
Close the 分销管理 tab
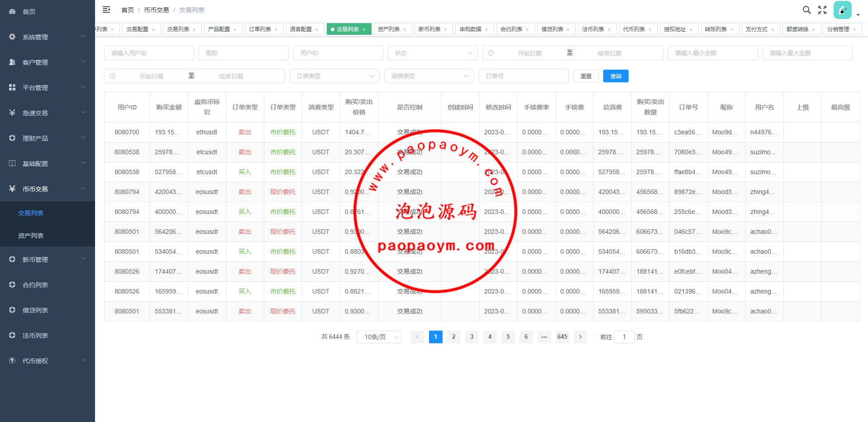854,29
